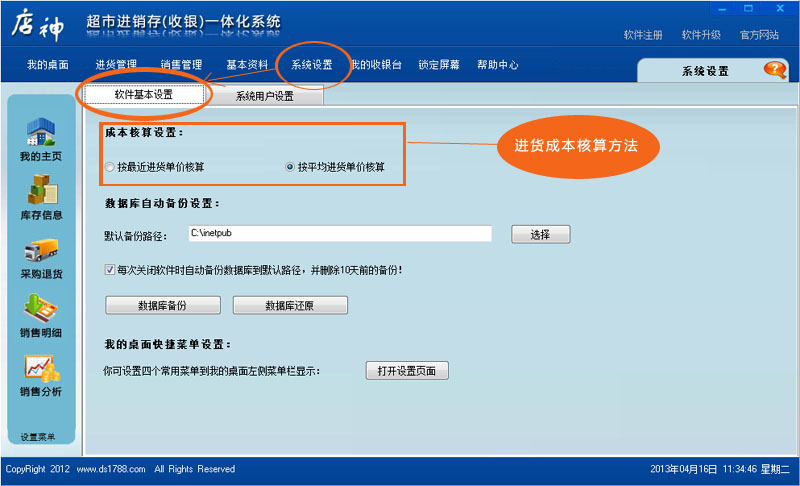800x486 pixels.
Task: Maximize the application window
Action: (x=748, y=8)
